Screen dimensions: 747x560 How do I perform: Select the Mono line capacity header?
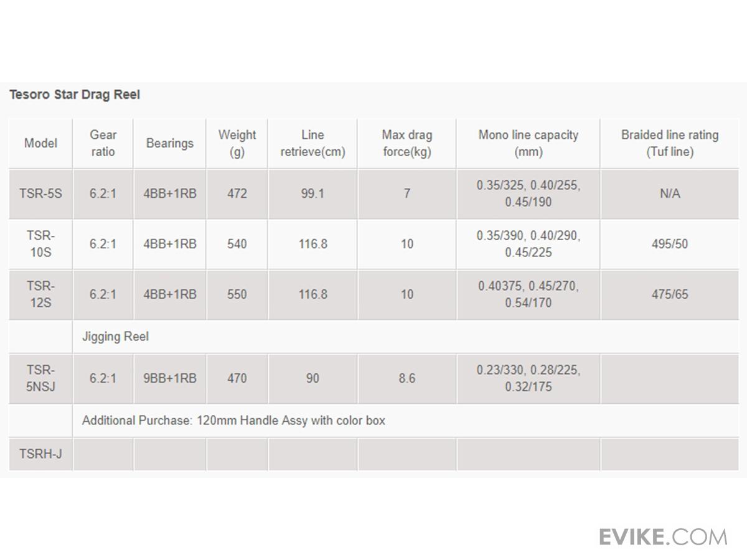(x=529, y=143)
